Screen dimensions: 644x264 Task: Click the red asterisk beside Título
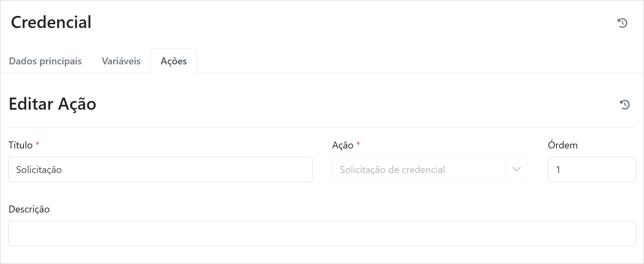click(37, 144)
